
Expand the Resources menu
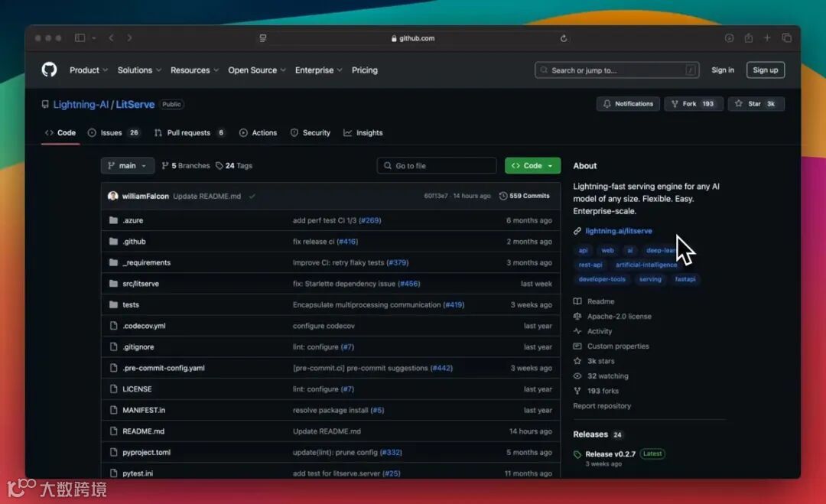194,70
